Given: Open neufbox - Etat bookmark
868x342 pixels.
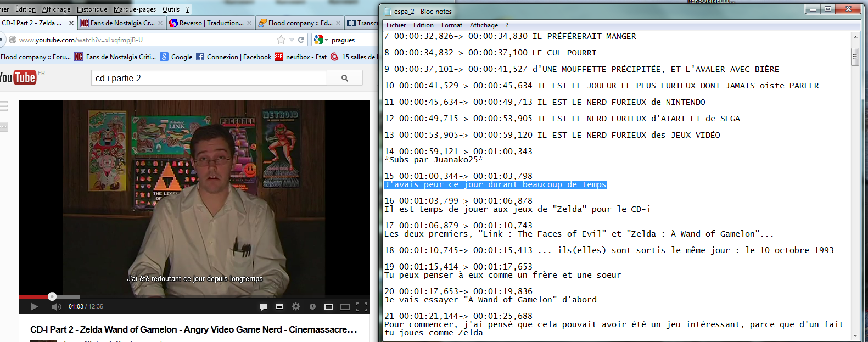Looking at the screenshot, I should tap(301, 57).
